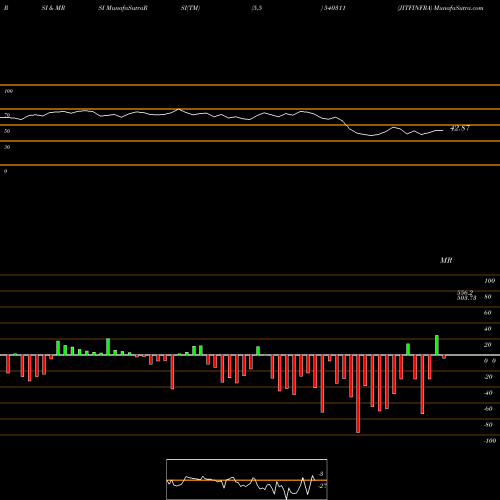Image resolution: width=500 pixels, height=500 pixels.
Task: Click the 503.73 price label
Action: click(466, 298)
